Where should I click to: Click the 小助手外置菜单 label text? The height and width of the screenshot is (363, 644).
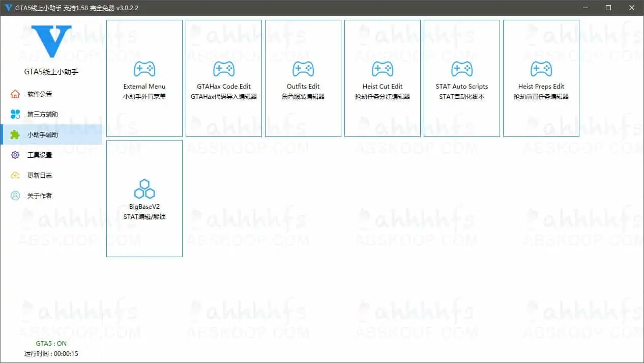click(x=144, y=97)
